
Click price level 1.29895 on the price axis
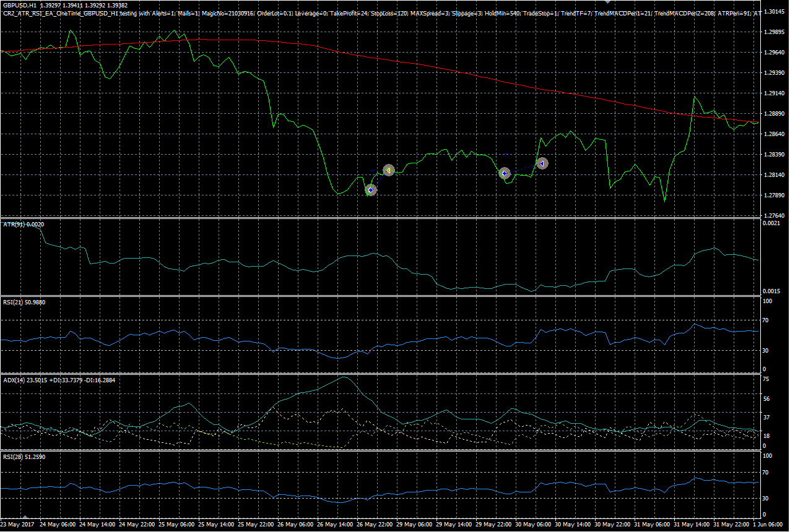[775, 32]
